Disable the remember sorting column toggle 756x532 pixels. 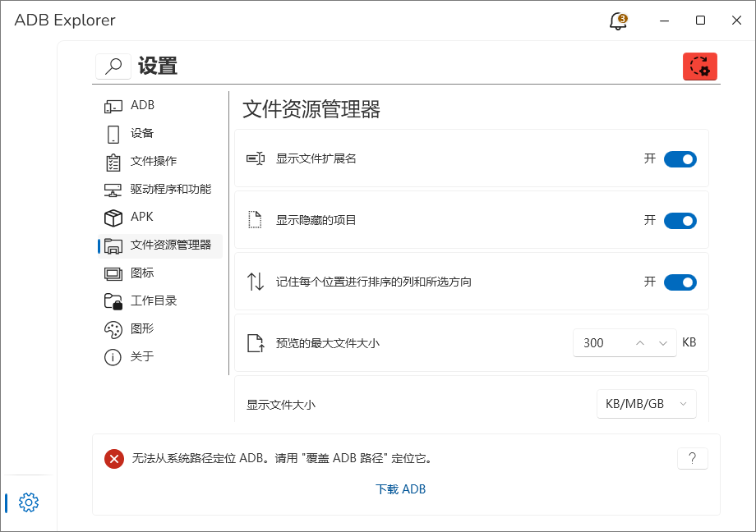coord(680,282)
